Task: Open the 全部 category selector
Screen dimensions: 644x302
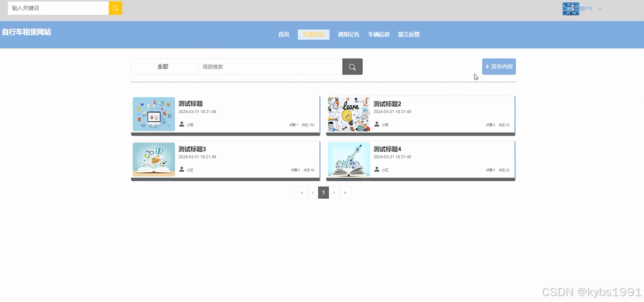Action: [x=165, y=67]
